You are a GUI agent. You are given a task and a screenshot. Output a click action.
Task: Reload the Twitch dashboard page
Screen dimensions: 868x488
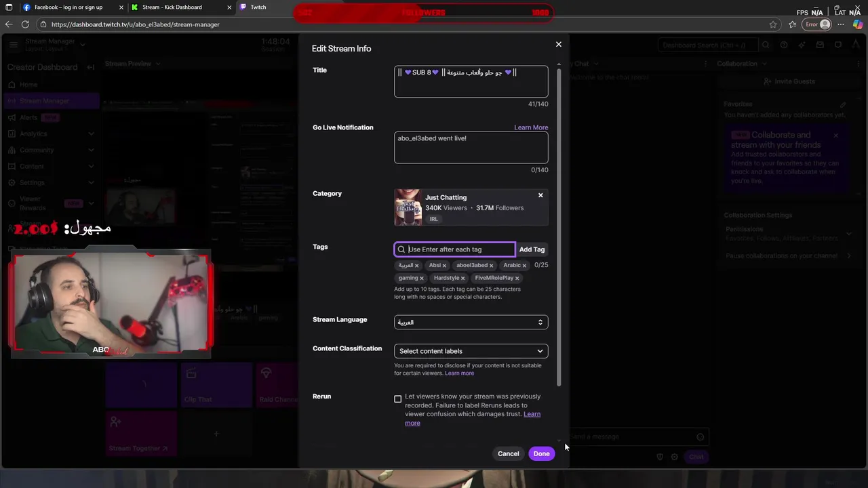pyautogui.click(x=25, y=24)
